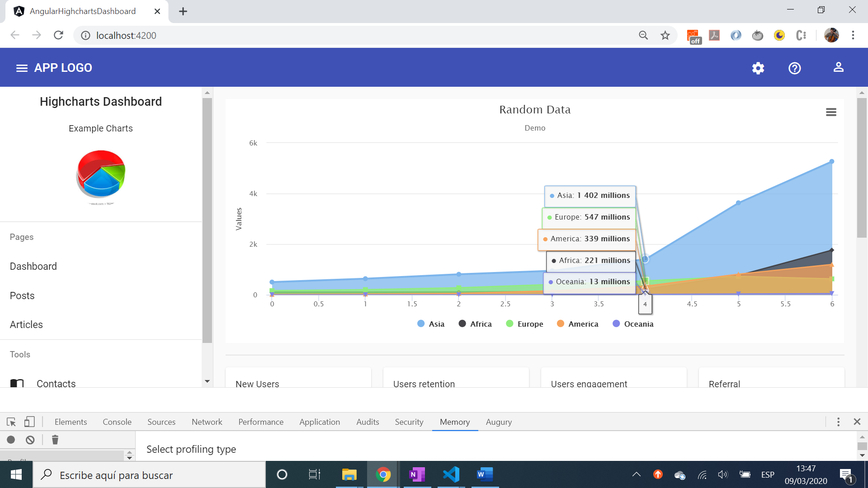Screen dimensions: 868x488
Task: Open DevTools more options menu
Action: click(839, 422)
